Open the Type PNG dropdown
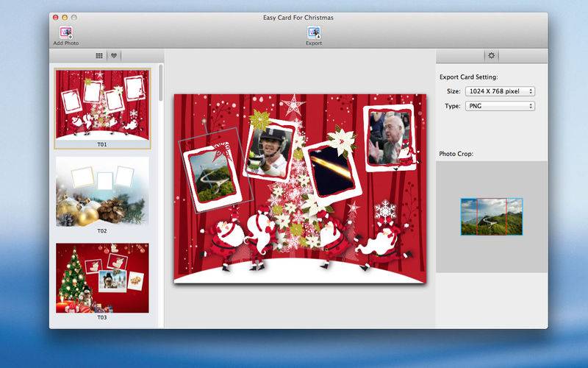588x368 pixels. (x=499, y=106)
